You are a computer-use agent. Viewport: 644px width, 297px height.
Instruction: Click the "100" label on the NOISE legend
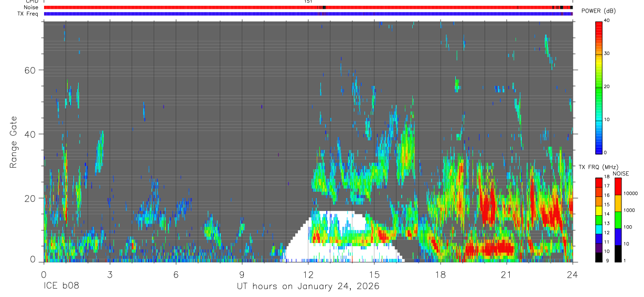point(628,227)
